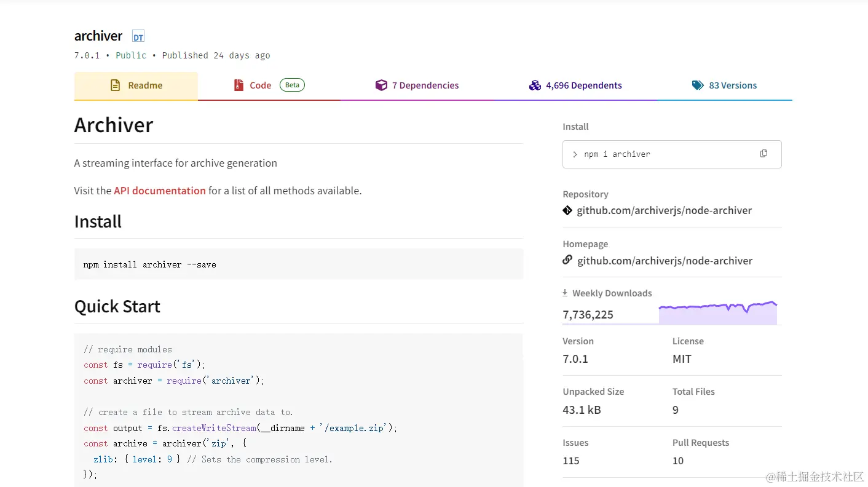
Task: Click the Dependents cubes icon
Action: pos(535,85)
